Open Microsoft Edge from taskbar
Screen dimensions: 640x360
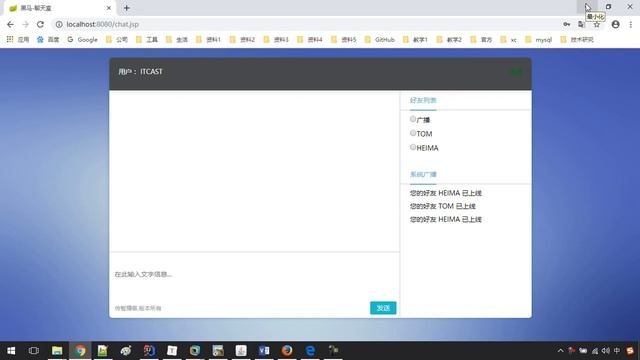310,351
